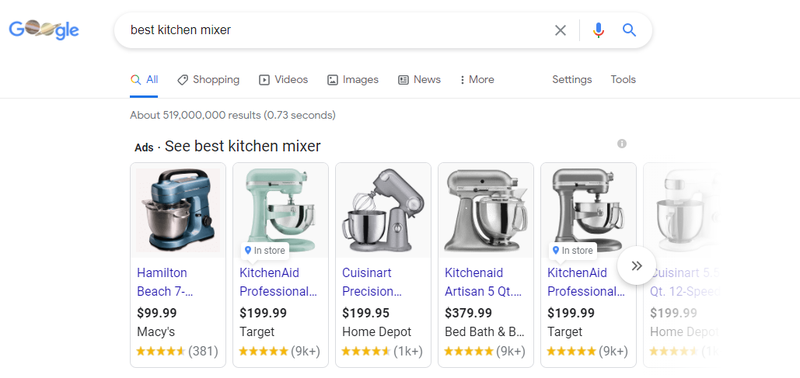Click the Google logo

point(44,30)
